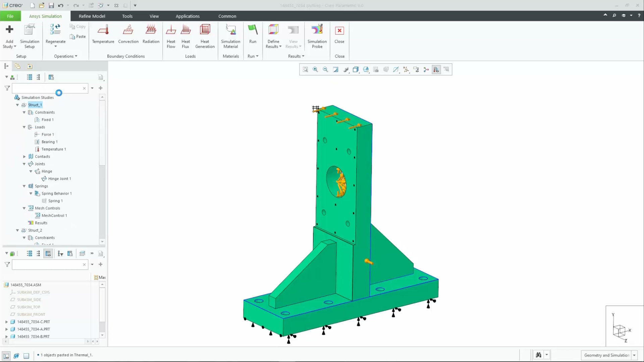Screen dimensions: 644x362
Task: Open the Add Study dropdown arrow
Action: 15,47
